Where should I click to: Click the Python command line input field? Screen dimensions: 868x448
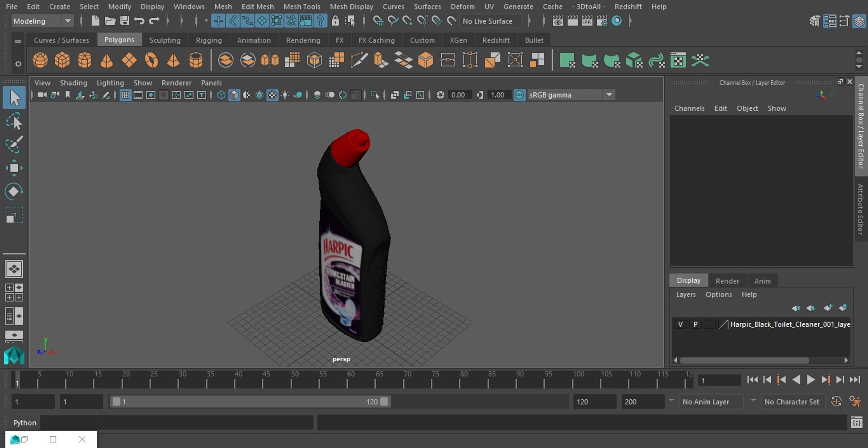coord(177,423)
